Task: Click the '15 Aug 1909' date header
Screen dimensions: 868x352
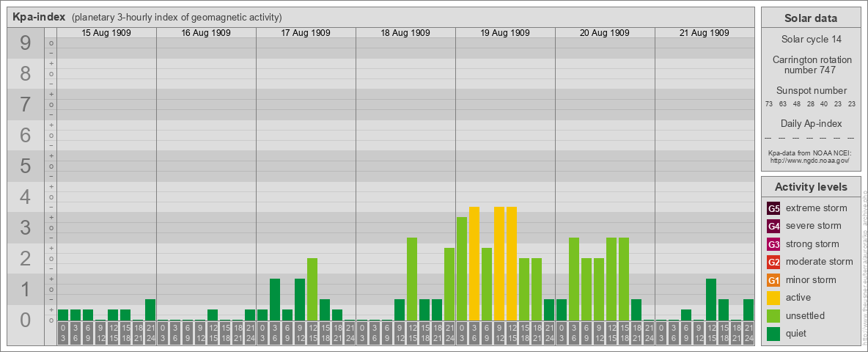Action: (x=106, y=33)
